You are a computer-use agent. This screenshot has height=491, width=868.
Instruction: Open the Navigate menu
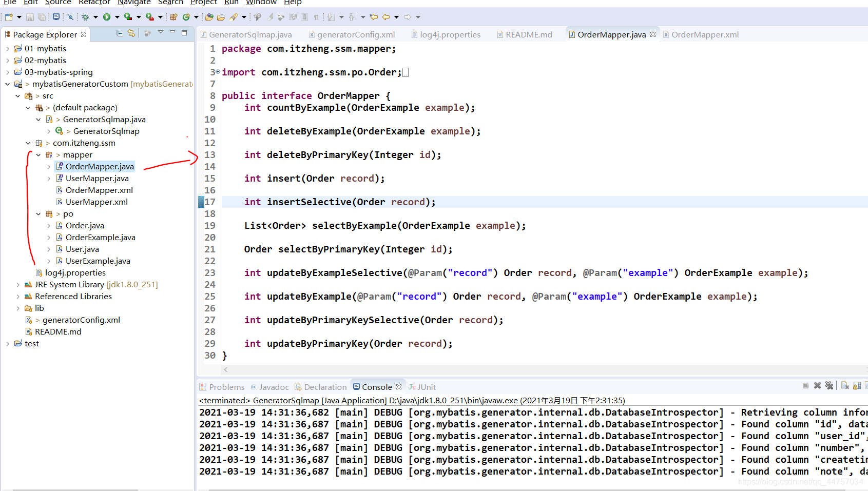[134, 3]
